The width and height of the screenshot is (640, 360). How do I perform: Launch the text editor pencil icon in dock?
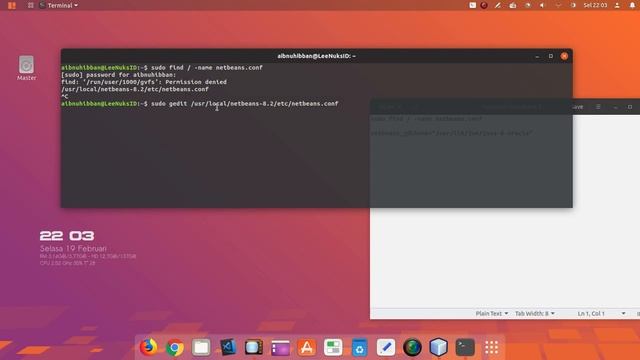pos(386,347)
